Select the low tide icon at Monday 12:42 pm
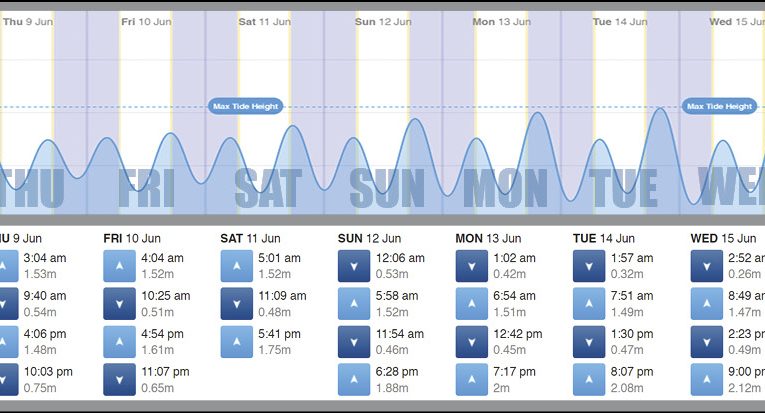 point(470,341)
